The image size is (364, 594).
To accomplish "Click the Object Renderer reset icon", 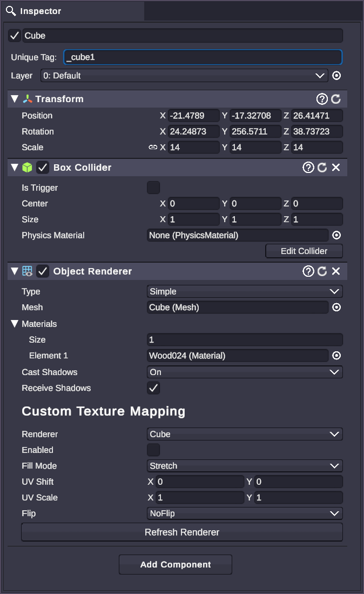I will click(322, 271).
